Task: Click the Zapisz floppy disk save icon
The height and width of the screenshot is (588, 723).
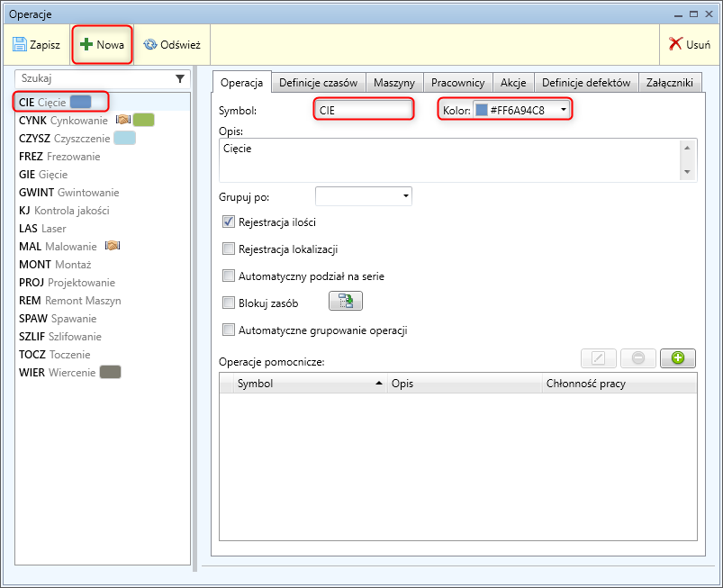Action: 20,44
